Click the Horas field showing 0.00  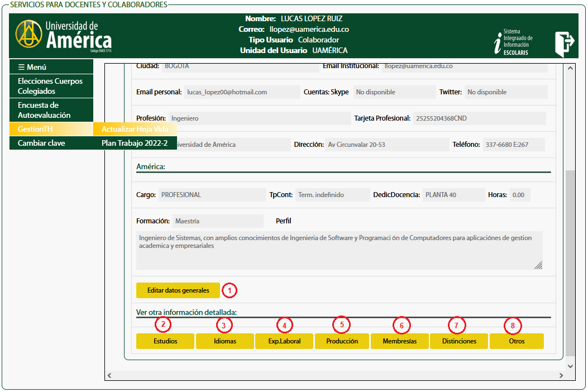click(520, 195)
